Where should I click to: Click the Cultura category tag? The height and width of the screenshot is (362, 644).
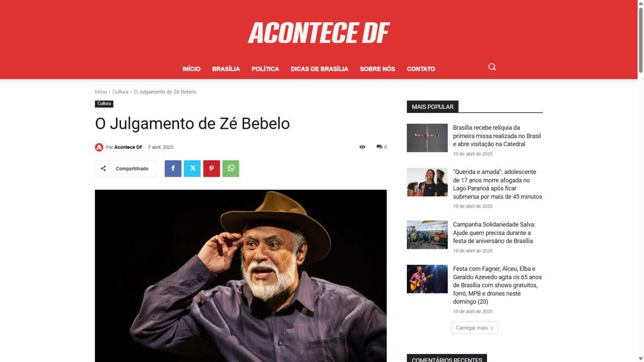coord(104,104)
